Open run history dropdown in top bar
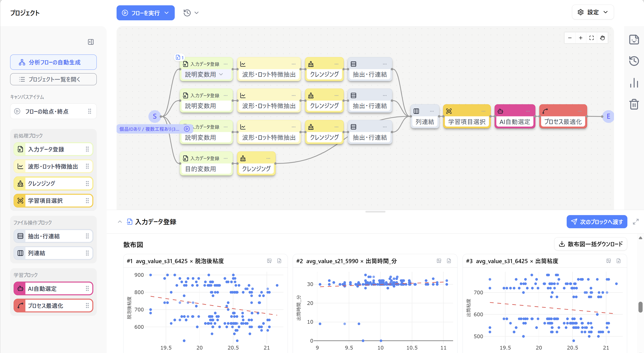The width and height of the screenshot is (644, 353). (x=191, y=13)
